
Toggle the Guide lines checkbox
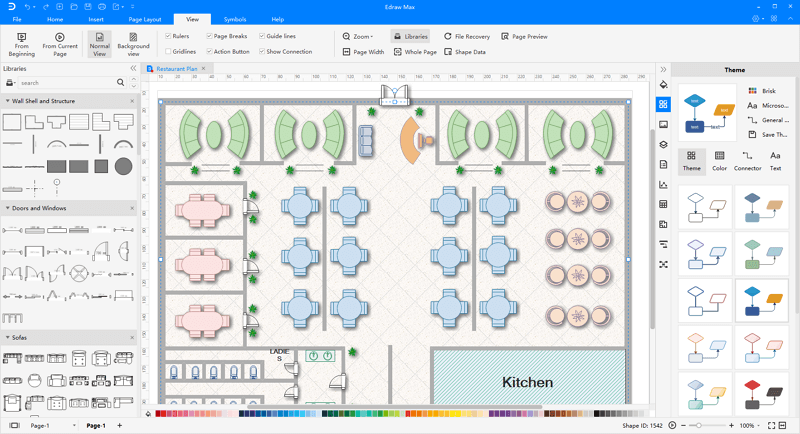[x=262, y=36]
